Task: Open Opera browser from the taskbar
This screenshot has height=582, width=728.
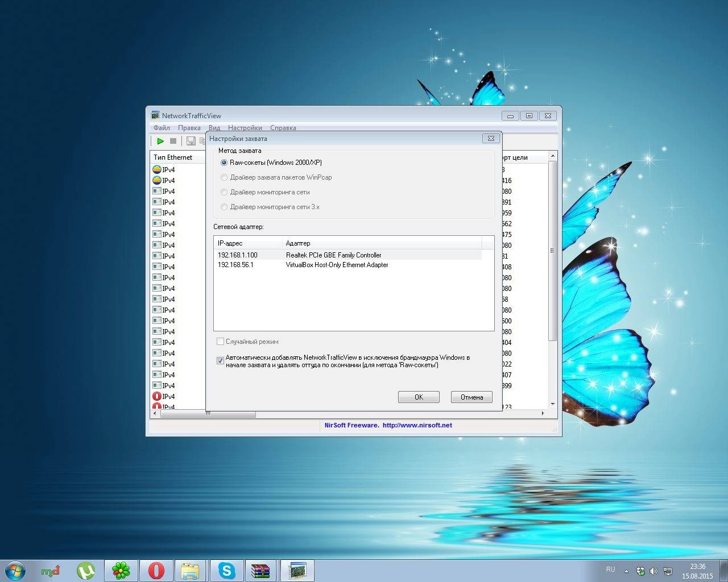Action: 156,571
